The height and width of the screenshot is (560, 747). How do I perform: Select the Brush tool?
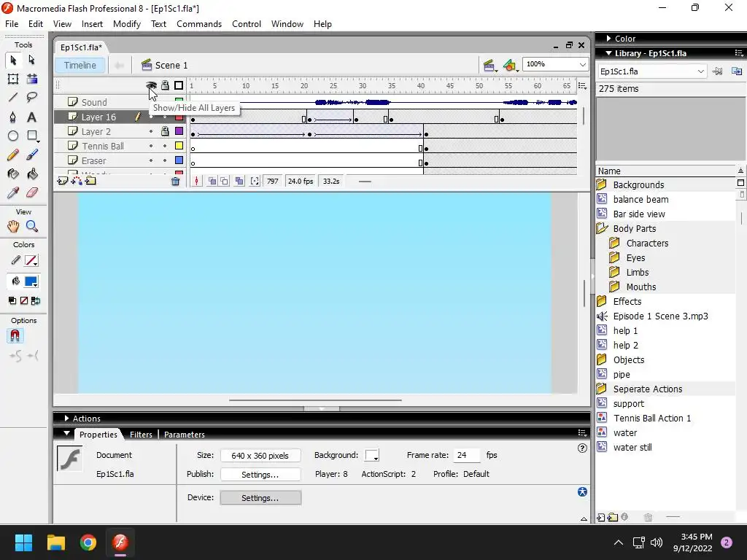click(32, 155)
